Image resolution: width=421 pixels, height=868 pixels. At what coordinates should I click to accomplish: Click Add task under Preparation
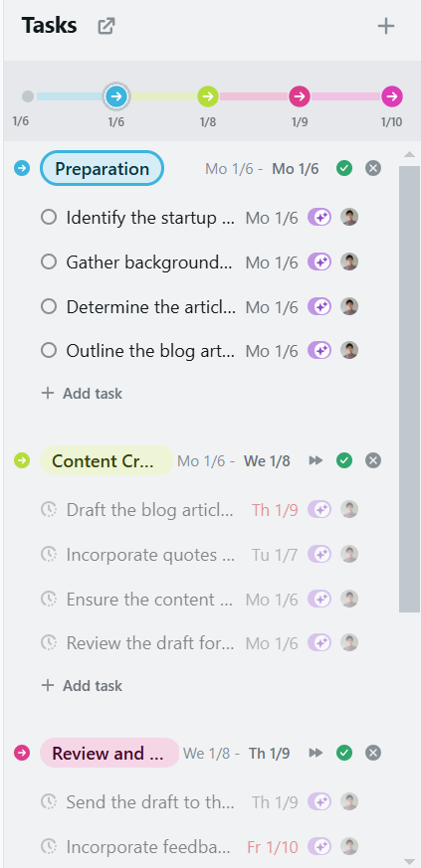tap(82, 394)
